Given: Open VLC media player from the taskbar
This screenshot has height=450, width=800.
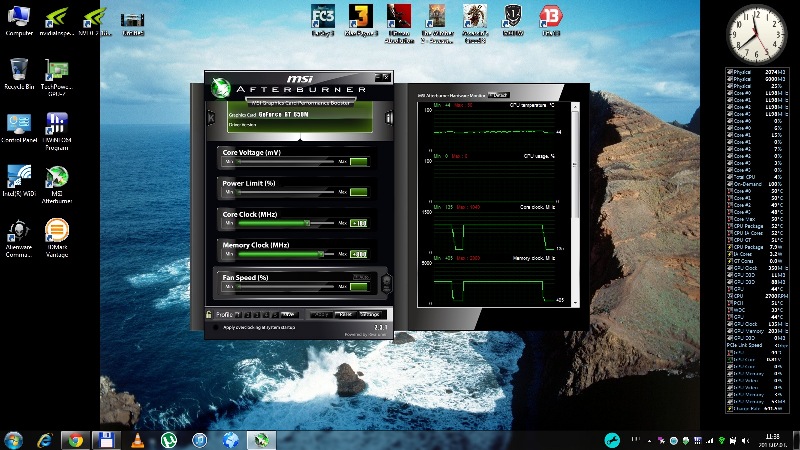Looking at the screenshot, I should 137,440.
